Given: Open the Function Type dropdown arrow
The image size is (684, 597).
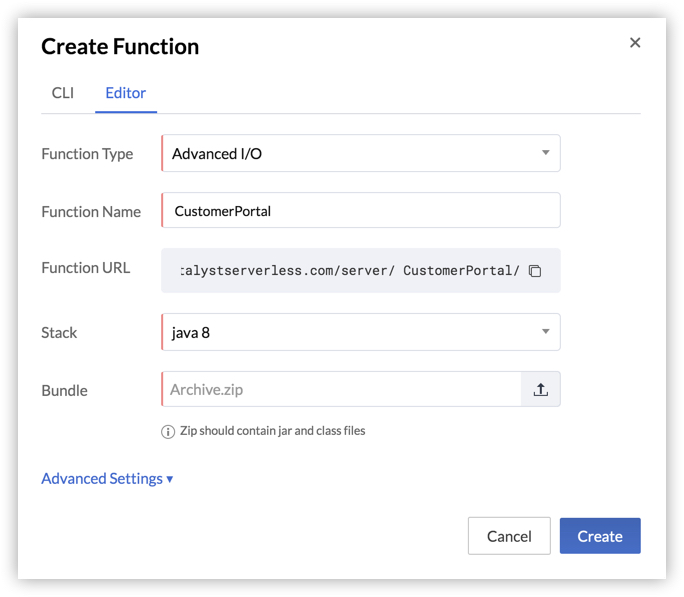Looking at the screenshot, I should tap(545, 153).
